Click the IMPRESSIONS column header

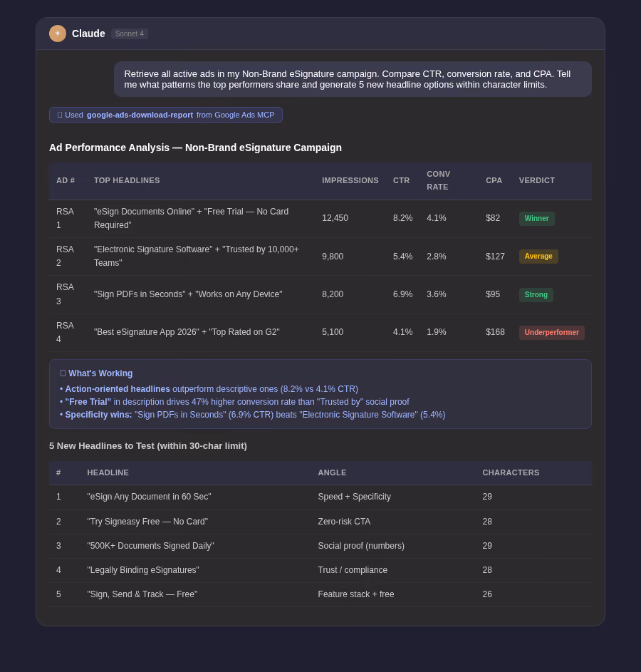tap(350, 181)
